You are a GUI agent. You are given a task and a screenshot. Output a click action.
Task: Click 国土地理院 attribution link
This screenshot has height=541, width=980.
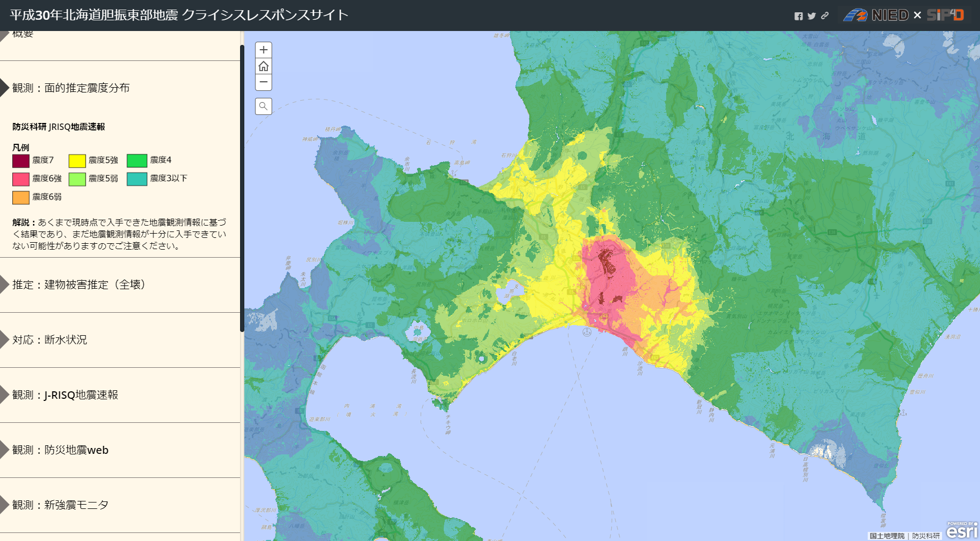coord(887,536)
